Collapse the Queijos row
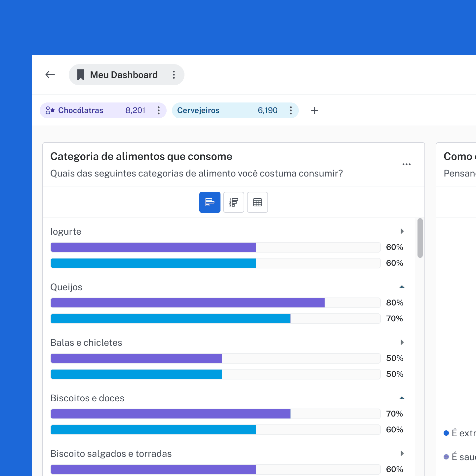476x476 pixels. point(402,287)
